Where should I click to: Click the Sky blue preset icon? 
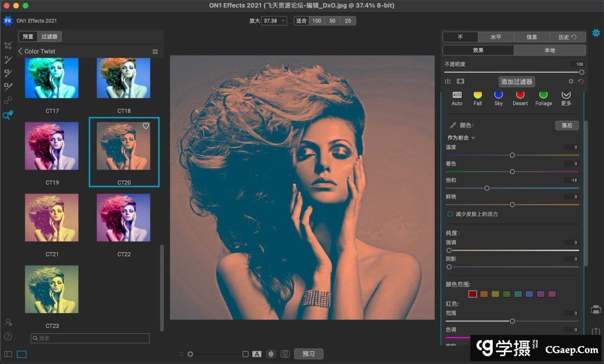pyautogui.click(x=498, y=96)
